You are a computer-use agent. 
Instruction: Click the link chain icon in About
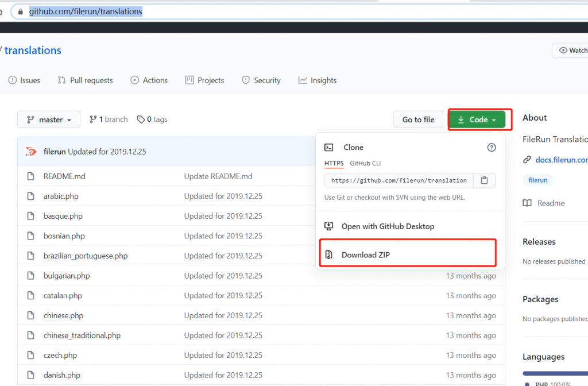point(527,160)
